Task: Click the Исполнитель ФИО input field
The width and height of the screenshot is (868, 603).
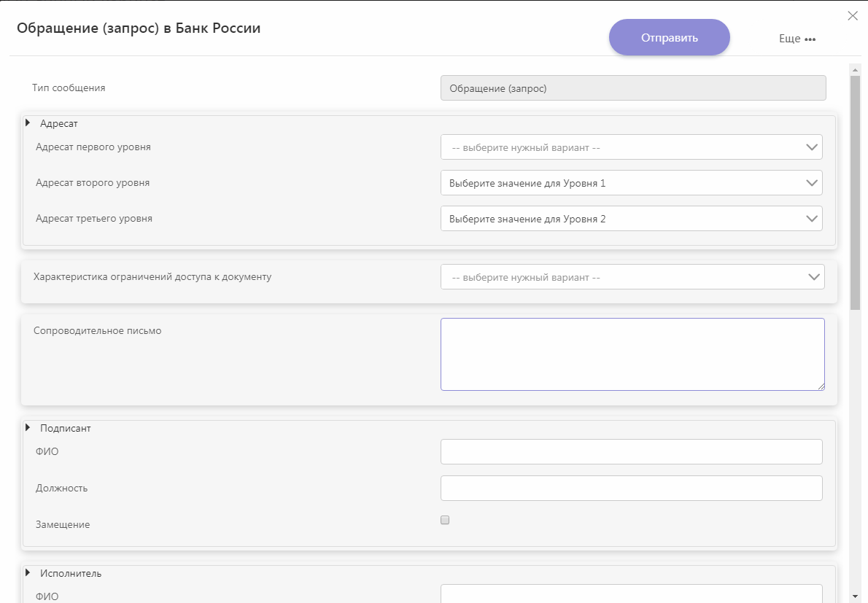Action: [632, 594]
